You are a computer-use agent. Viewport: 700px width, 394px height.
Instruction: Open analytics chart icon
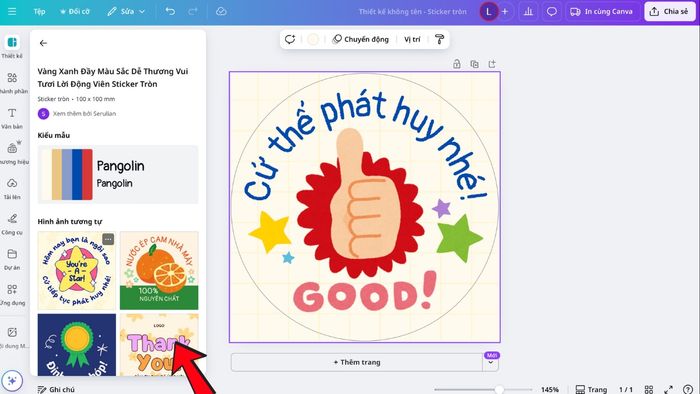coord(528,12)
